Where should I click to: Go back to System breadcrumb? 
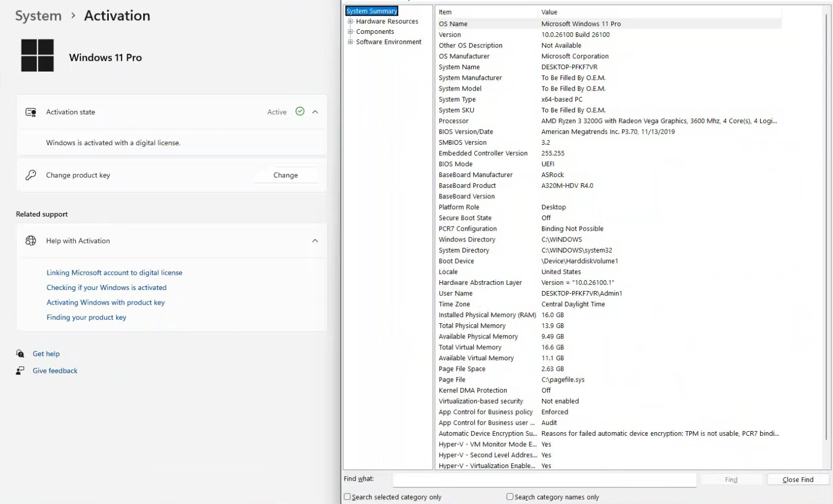tap(38, 16)
